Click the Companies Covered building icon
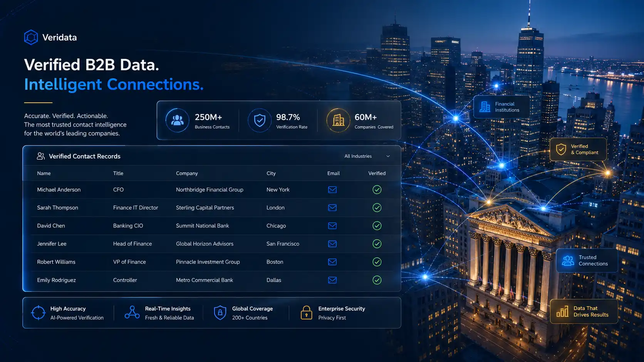 [x=338, y=120]
